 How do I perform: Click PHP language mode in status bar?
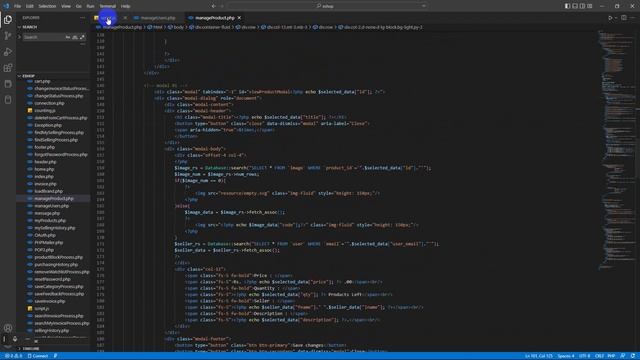coord(611,356)
